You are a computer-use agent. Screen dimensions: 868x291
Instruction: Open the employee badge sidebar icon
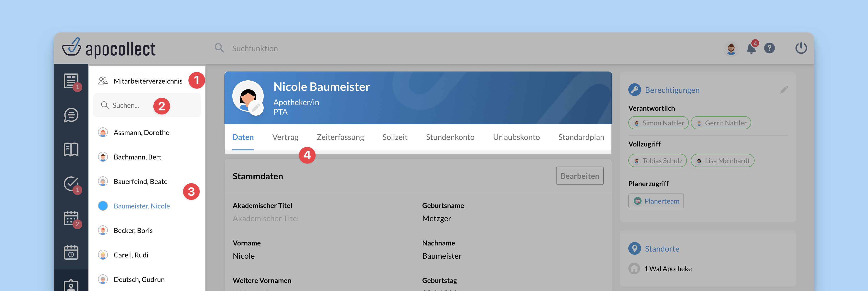tap(71, 285)
